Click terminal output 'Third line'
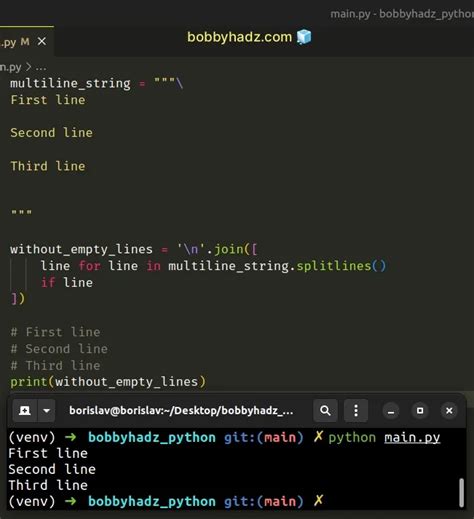474x519 pixels. [x=48, y=485]
